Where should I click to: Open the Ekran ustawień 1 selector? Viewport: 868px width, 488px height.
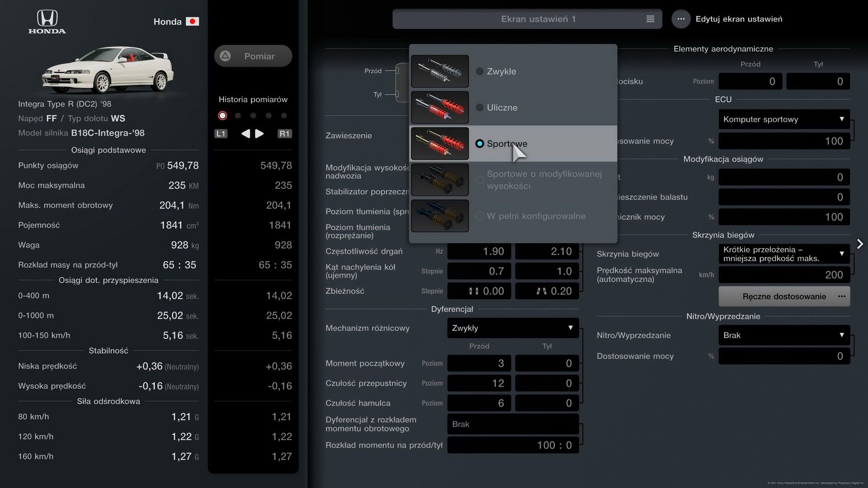tap(527, 19)
